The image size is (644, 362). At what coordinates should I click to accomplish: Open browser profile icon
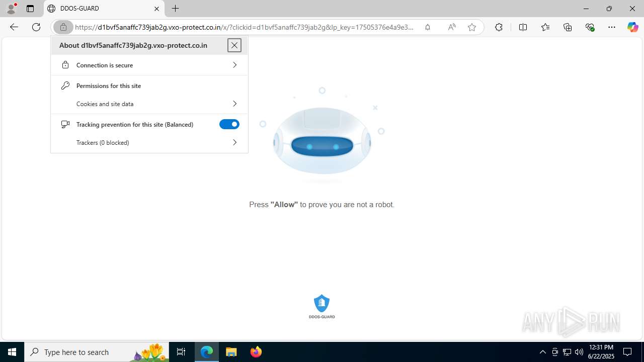click(11, 9)
